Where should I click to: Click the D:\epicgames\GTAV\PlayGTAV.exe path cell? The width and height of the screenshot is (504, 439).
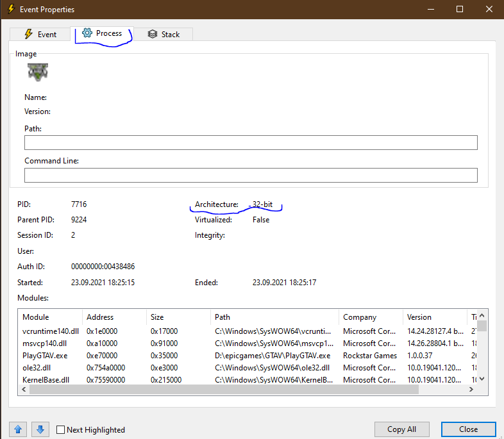point(273,356)
